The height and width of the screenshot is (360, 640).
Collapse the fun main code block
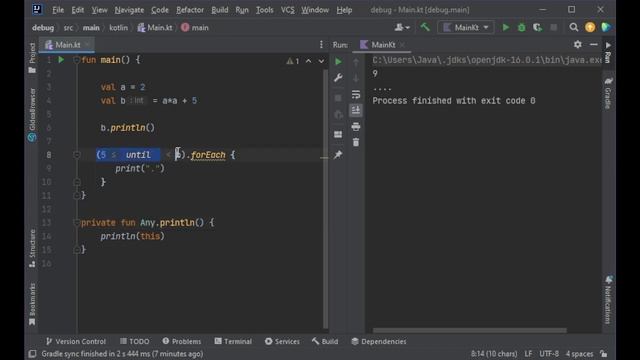click(76, 60)
